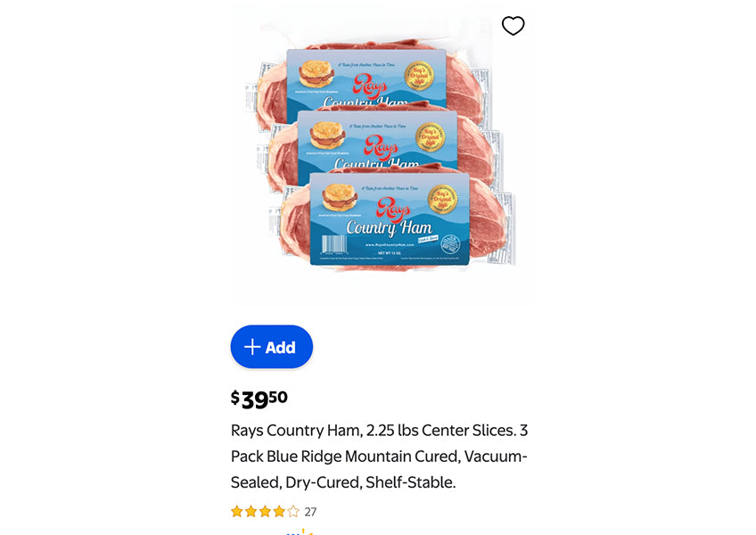This screenshot has width=756, height=535.
Task: Open the 27 reviews count link
Action: pos(310,512)
